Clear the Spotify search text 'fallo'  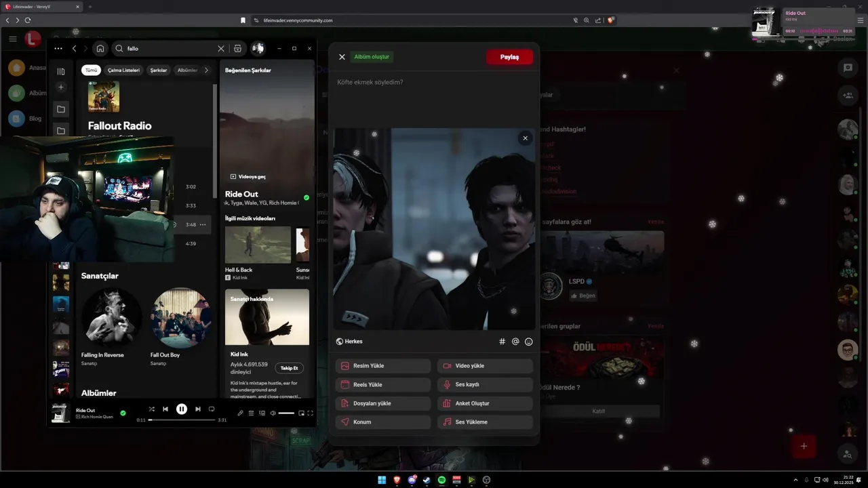(220, 49)
